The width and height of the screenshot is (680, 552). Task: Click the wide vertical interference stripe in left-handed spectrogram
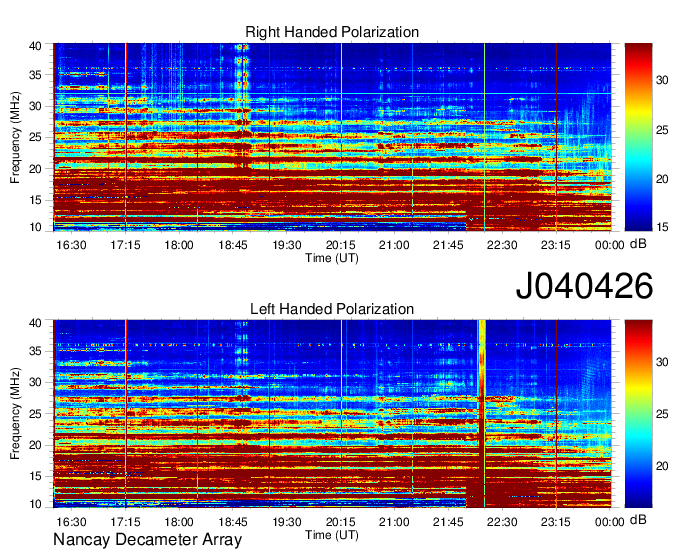pyautogui.click(x=481, y=414)
